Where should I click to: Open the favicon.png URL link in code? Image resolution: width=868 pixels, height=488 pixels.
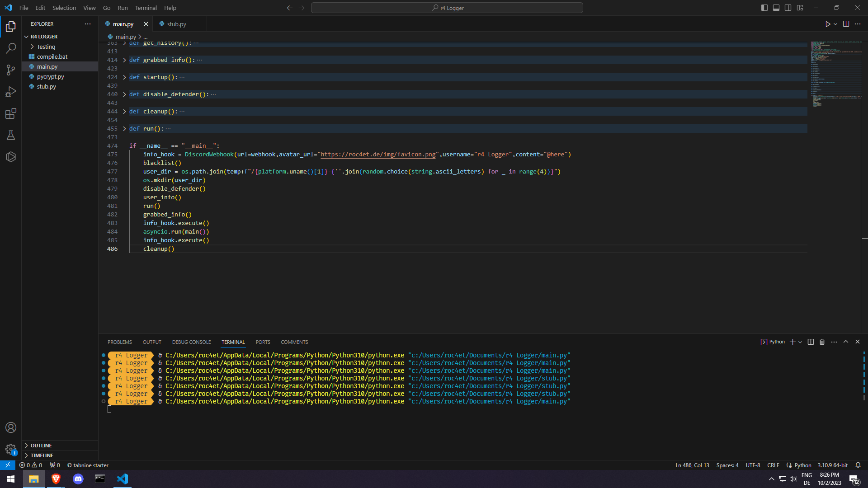pyautogui.click(x=378, y=154)
